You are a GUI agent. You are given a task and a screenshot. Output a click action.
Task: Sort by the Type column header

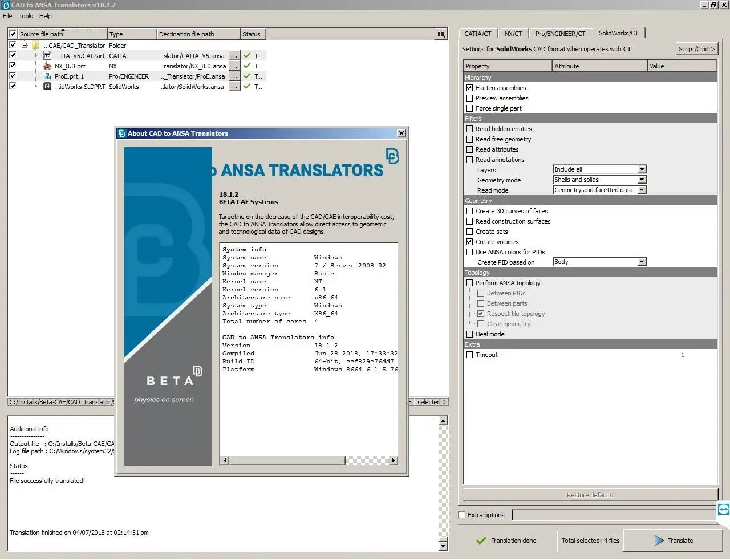coord(132,34)
